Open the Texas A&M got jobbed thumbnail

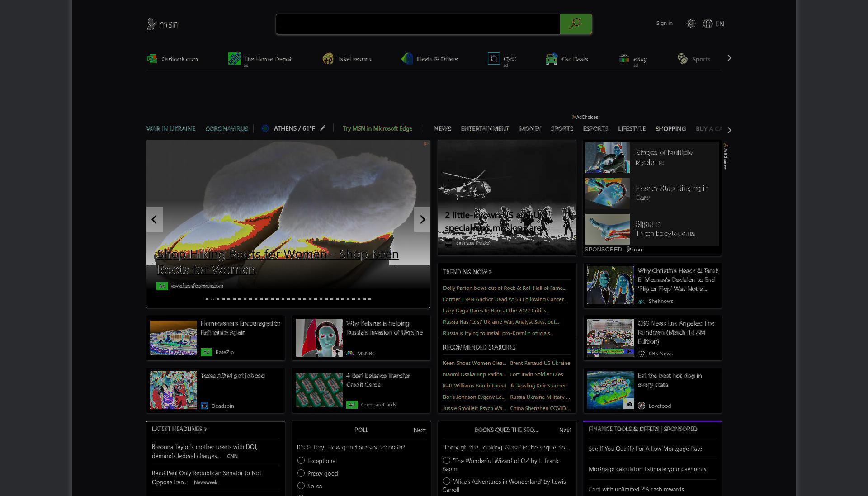point(174,390)
